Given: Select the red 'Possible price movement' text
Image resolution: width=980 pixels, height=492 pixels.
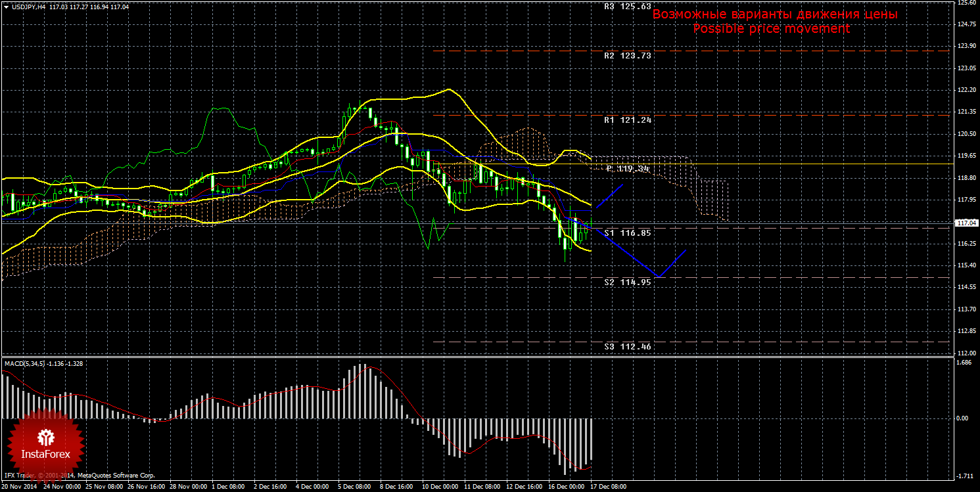Looking at the screenshot, I should 771,29.
